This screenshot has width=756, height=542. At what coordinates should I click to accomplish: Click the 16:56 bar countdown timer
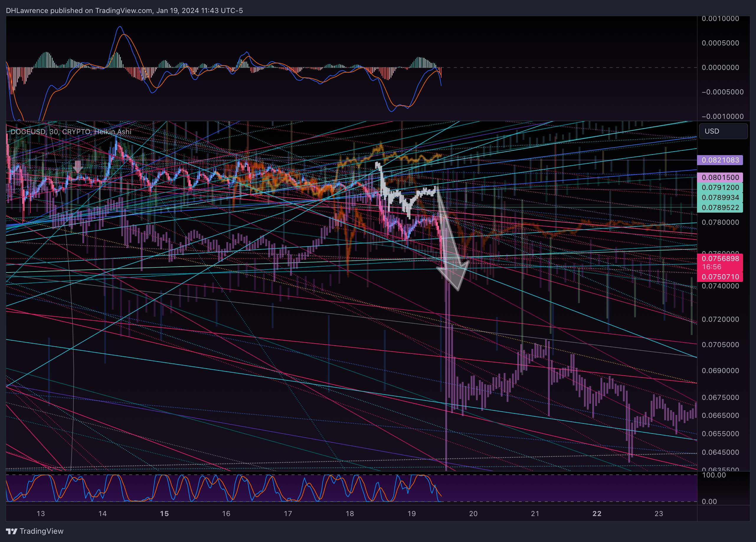click(x=712, y=267)
